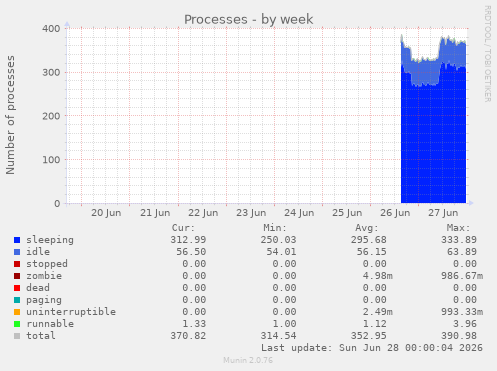Image resolution: width=497 pixels, height=371 pixels.
Task: Click the 'stopped' legend label
Action: (47, 264)
